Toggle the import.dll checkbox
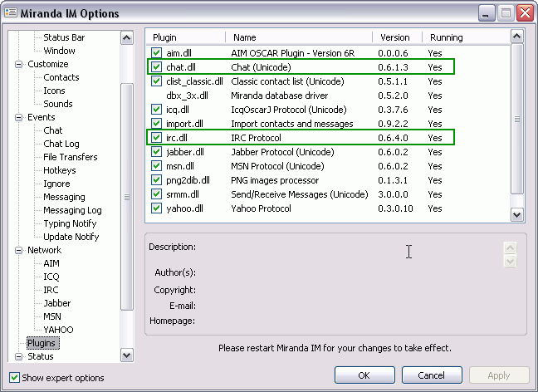The width and height of the screenshot is (538, 392). [156, 123]
